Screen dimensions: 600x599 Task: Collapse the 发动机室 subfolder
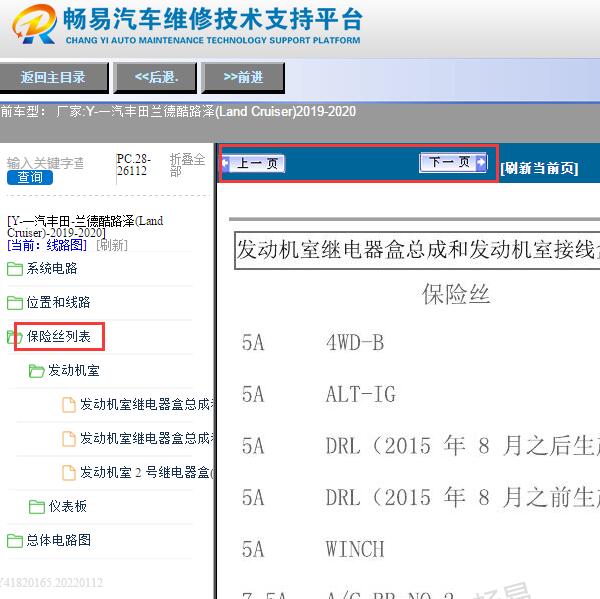click(x=74, y=370)
